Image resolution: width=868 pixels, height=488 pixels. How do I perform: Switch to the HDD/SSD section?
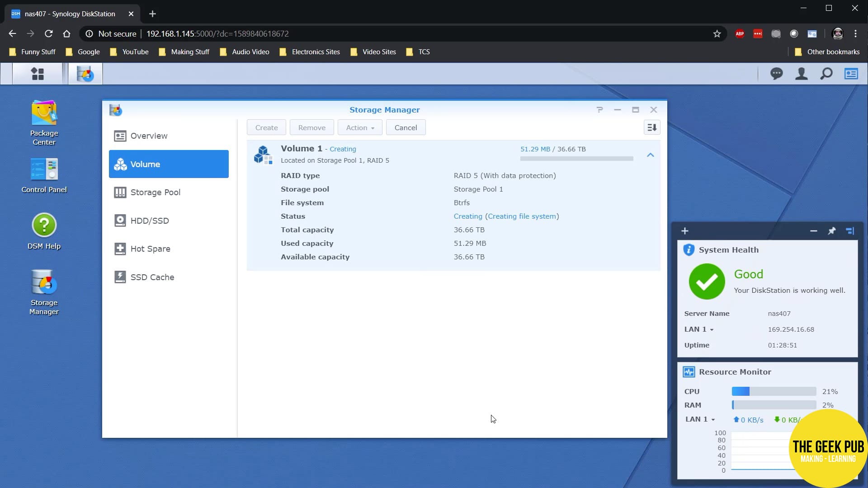coord(169,221)
